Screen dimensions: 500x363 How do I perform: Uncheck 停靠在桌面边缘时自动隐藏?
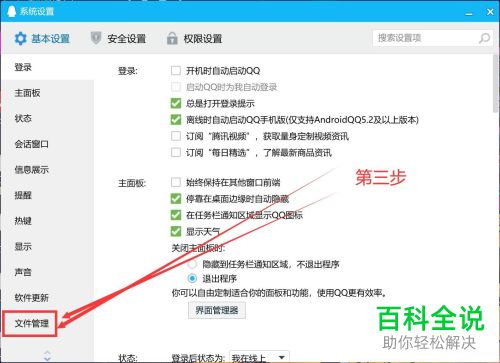pos(176,199)
